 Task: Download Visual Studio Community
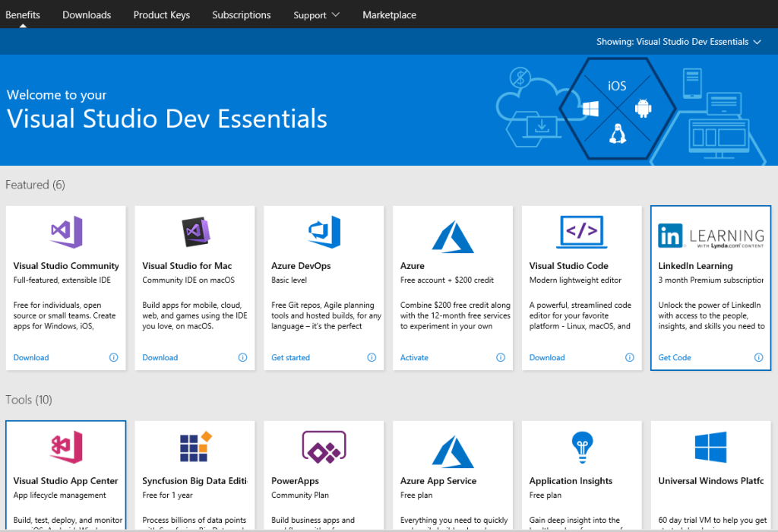pyautogui.click(x=31, y=357)
